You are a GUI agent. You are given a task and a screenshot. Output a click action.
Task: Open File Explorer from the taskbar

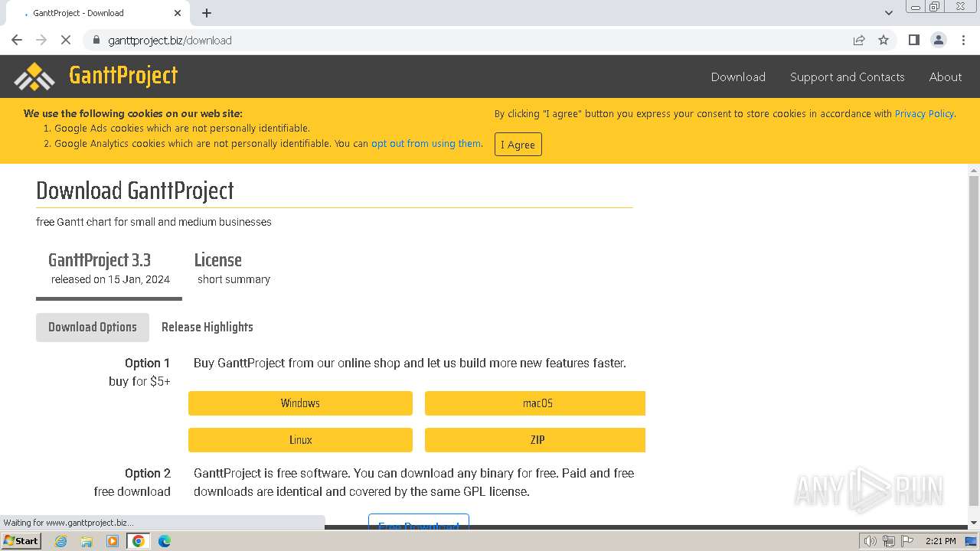87,541
